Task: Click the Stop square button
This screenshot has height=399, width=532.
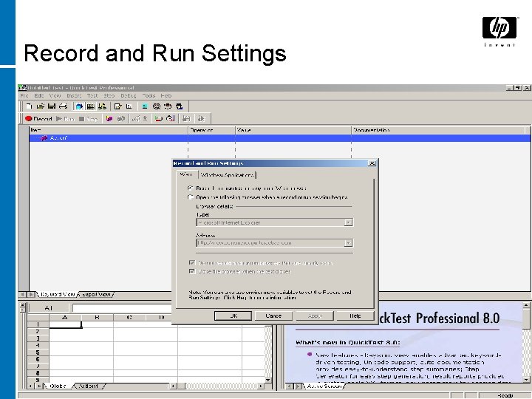Action: tap(89, 118)
